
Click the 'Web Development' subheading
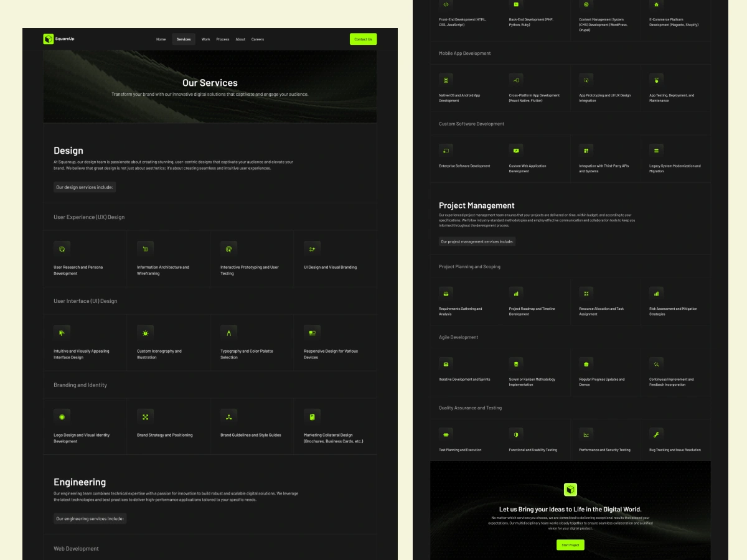pyautogui.click(x=76, y=549)
